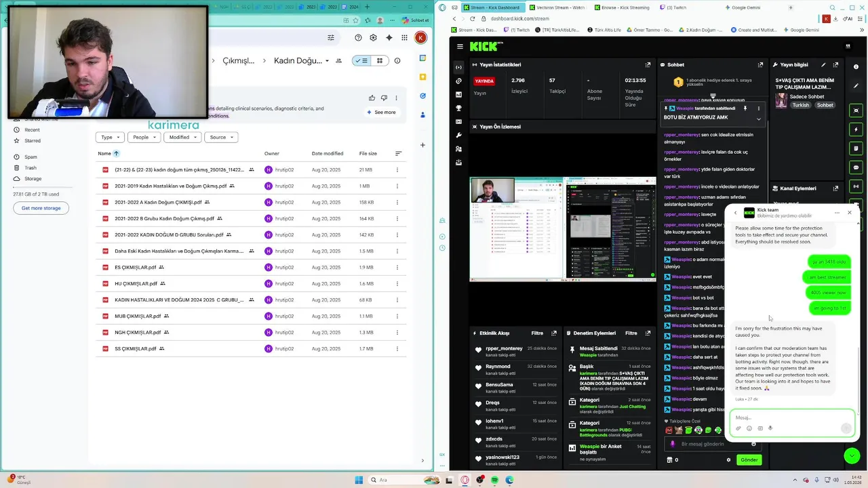
Task: Open the Type filter dropdown
Action: click(110, 137)
